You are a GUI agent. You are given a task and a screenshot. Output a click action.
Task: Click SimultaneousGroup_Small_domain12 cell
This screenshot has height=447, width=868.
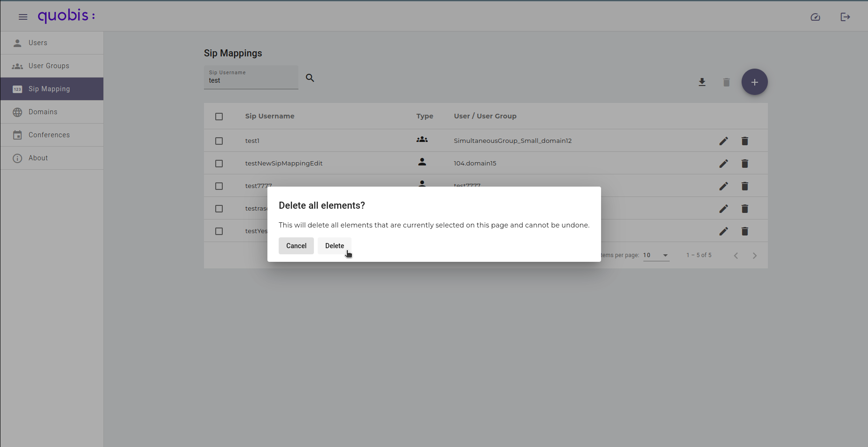(x=513, y=141)
